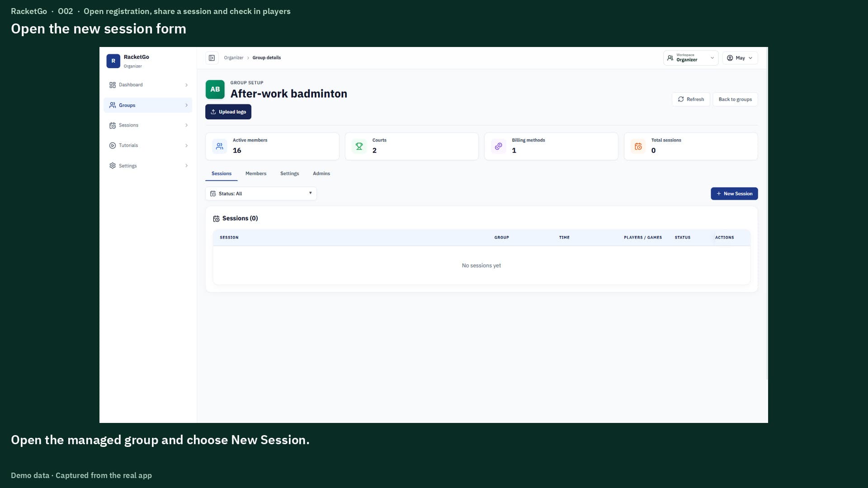Screen dimensions: 868x488
Task: Click the Workspace person icon
Action: (x=670, y=58)
